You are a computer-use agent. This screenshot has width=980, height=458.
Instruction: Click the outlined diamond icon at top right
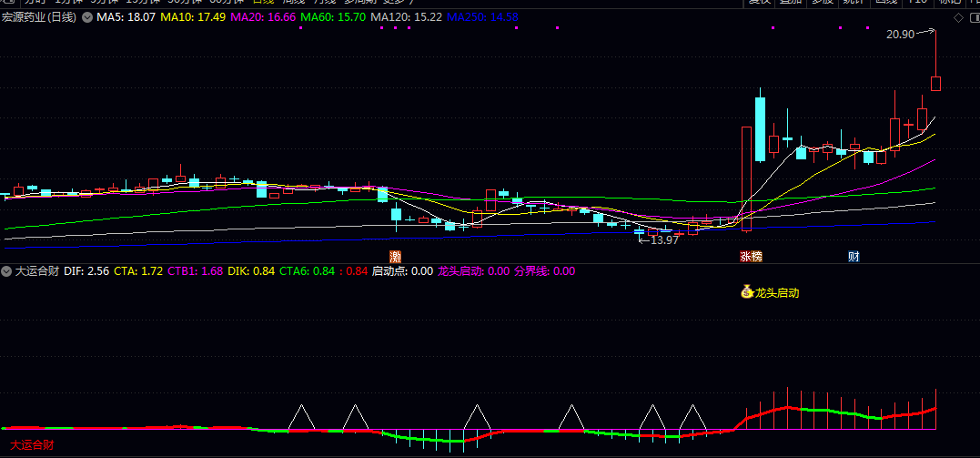click(957, 17)
